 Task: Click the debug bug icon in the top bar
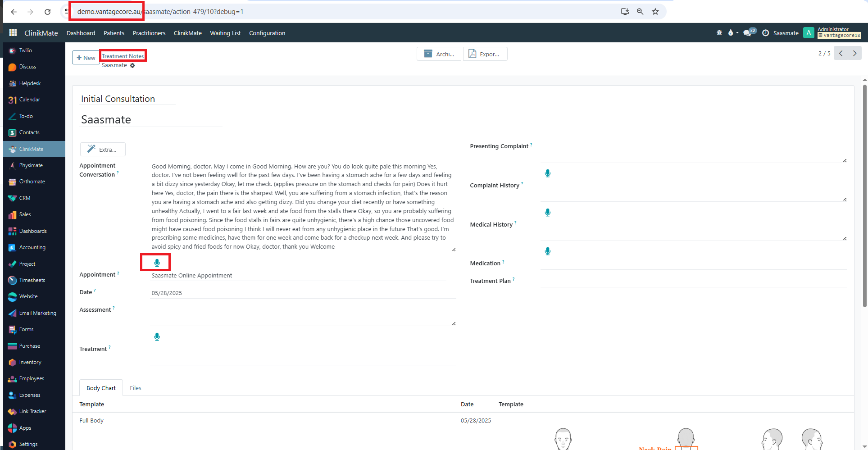(x=719, y=32)
